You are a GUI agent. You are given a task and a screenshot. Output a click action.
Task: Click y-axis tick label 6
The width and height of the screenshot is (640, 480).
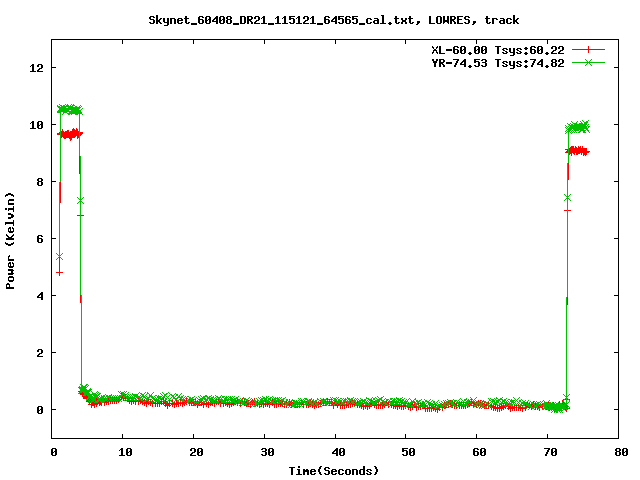tap(40, 239)
